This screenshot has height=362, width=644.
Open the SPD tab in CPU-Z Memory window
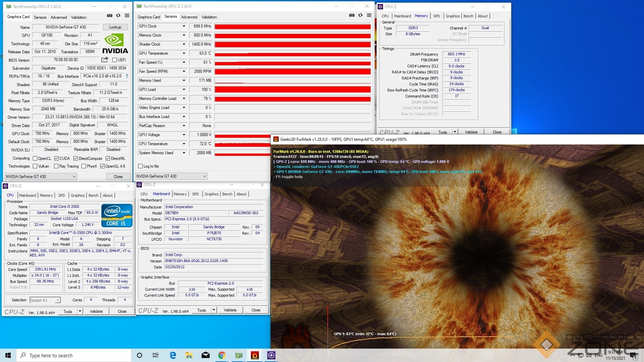[x=436, y=16]
